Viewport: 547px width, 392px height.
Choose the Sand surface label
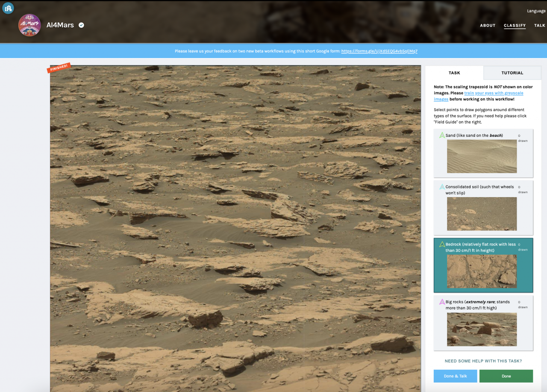tap(474, 136)
